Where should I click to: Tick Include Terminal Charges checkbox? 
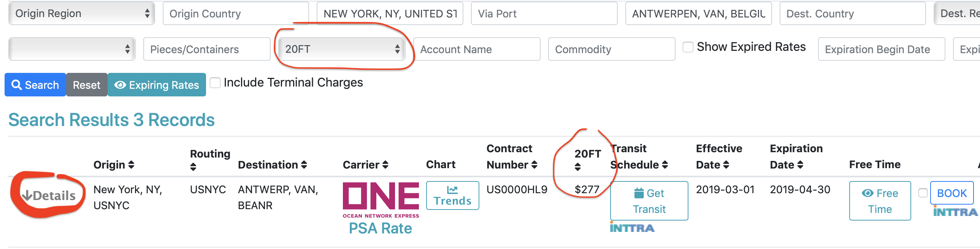[x=215, y=83]
